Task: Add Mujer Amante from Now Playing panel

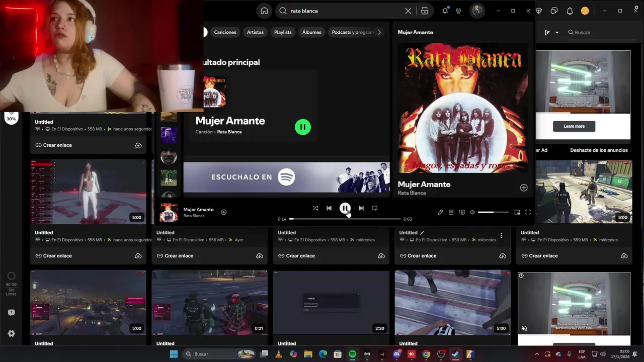Action: point(524,188)
